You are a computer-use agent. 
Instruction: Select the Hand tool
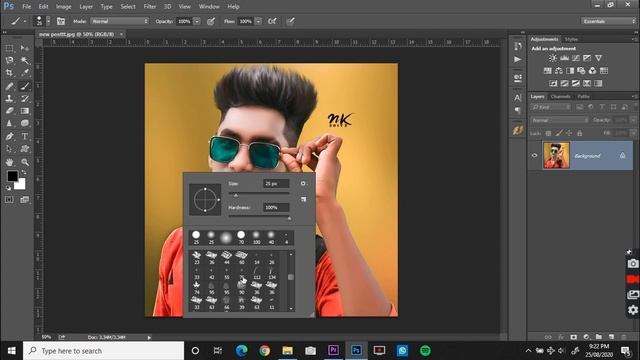pyautogui.click(x=9, y=162)
